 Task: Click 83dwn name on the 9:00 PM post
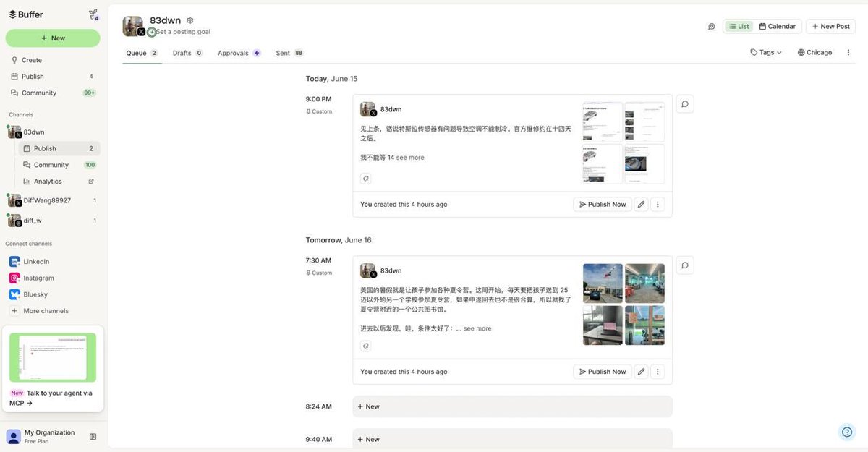(x=391, y=109)
